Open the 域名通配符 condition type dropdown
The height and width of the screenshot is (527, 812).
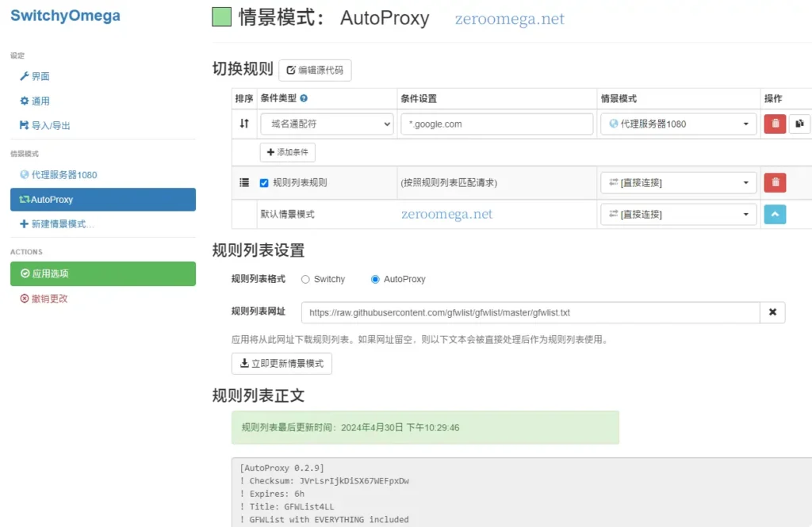(x=327, y=124)
